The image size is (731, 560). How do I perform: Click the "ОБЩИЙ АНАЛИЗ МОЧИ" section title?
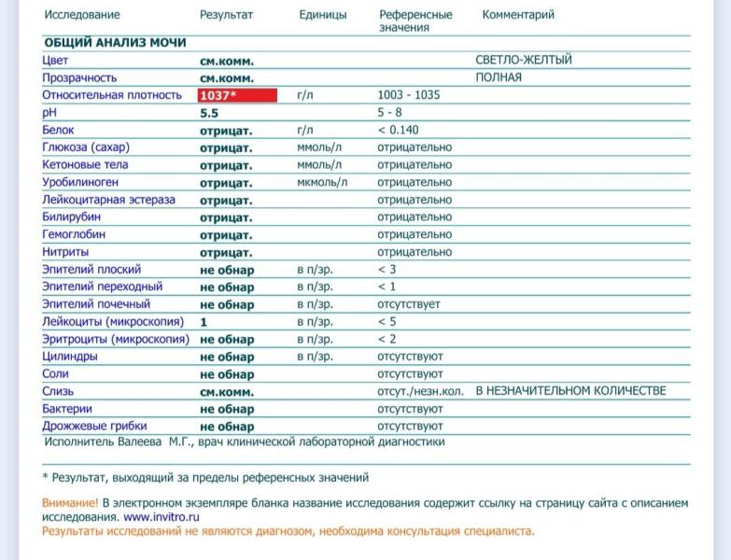click(x=114, y=43)
